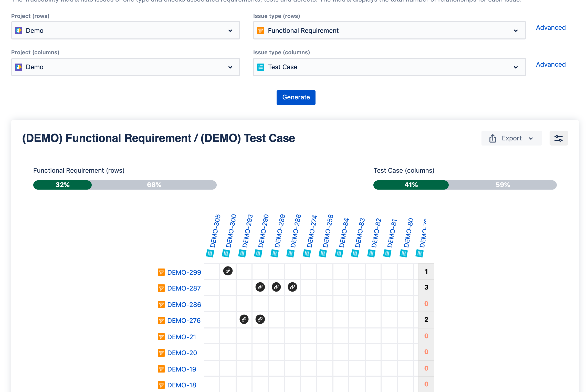Click the 41% covered columns progress segment
This screenshot has width=588, height=392.
[411, 185]
